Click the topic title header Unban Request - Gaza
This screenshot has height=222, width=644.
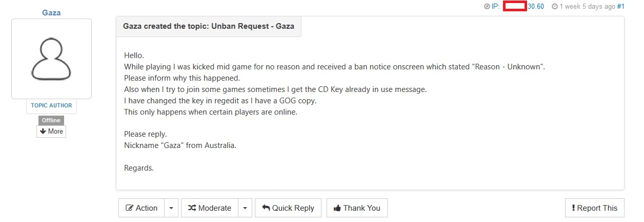(209, 26)
